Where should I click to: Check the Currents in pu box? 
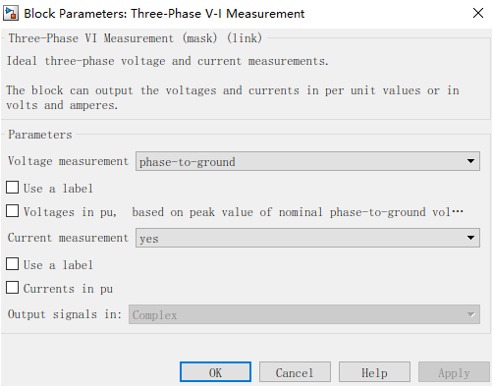pyautogui.click(x=12, y=287)
